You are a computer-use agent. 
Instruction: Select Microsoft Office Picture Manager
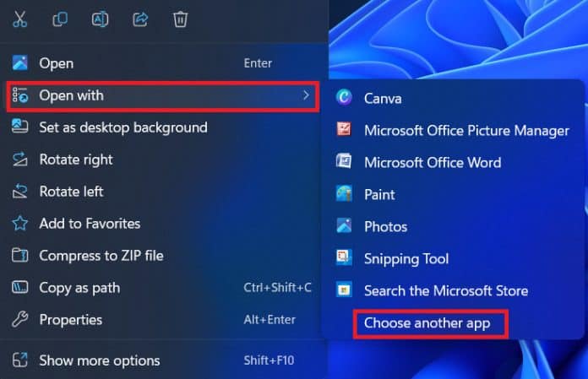pyautogui.click(x=466, y=130)
